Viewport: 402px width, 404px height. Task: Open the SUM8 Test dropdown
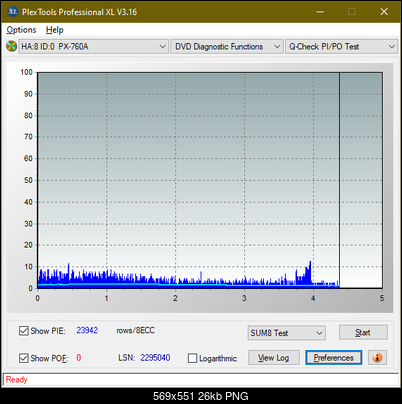coord(287,333)
